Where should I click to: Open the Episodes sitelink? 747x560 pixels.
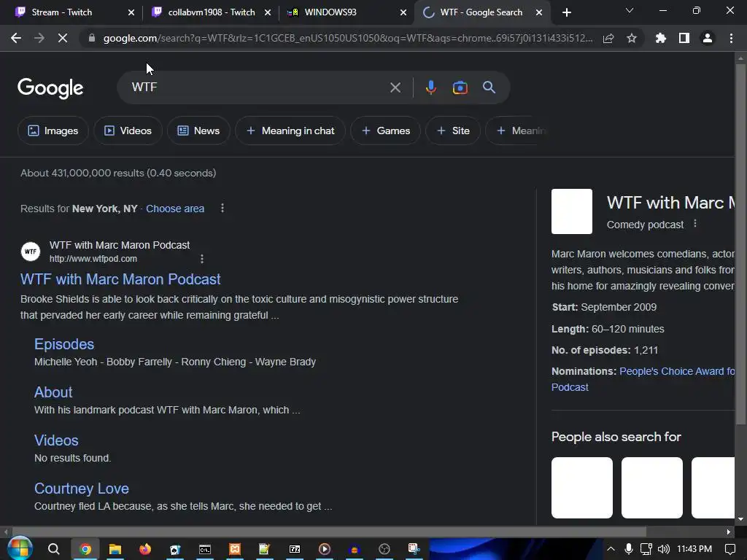[x=64, y=344]
